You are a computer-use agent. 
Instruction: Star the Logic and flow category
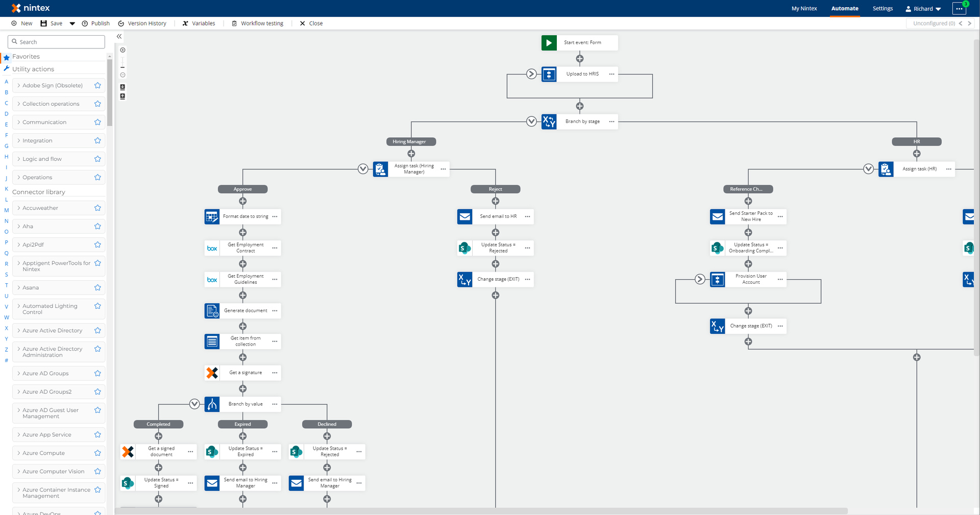point(97,159)
